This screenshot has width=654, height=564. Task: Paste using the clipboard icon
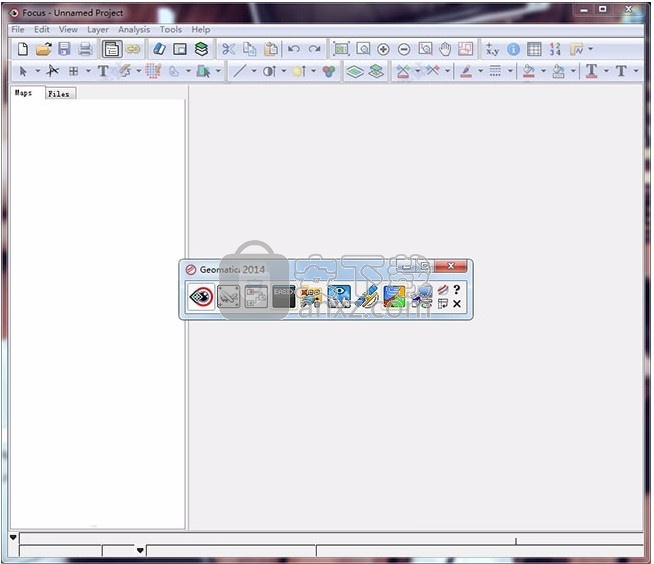(x=271, y=49)
